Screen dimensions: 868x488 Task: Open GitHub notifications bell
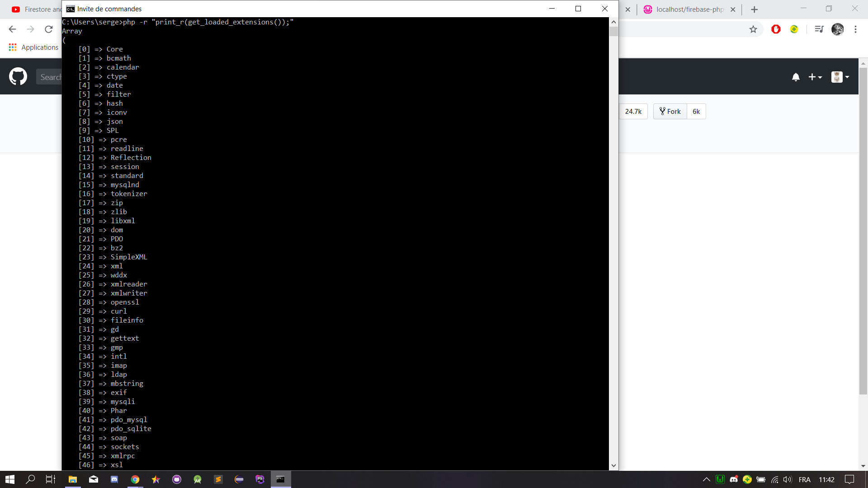(x=796, y=77)
